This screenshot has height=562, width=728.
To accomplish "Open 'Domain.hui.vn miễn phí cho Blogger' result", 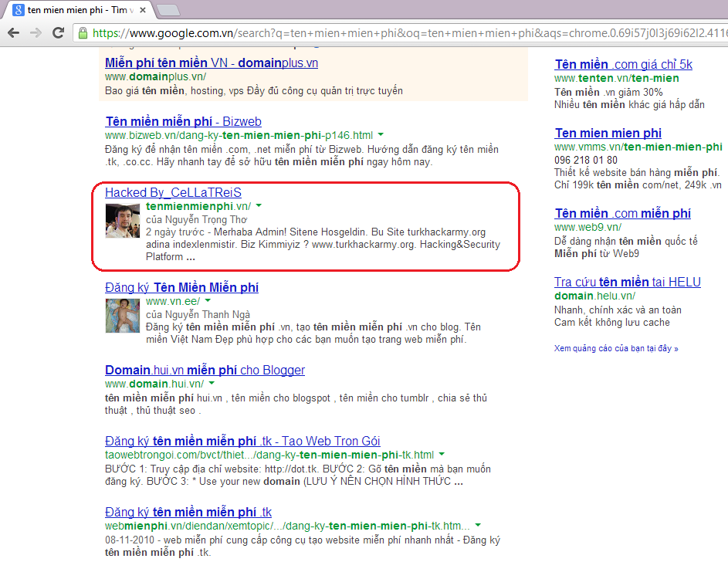I will 205,370.
